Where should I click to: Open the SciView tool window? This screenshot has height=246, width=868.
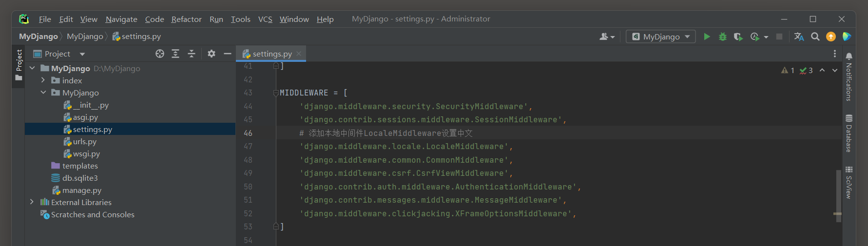[849, 183]
